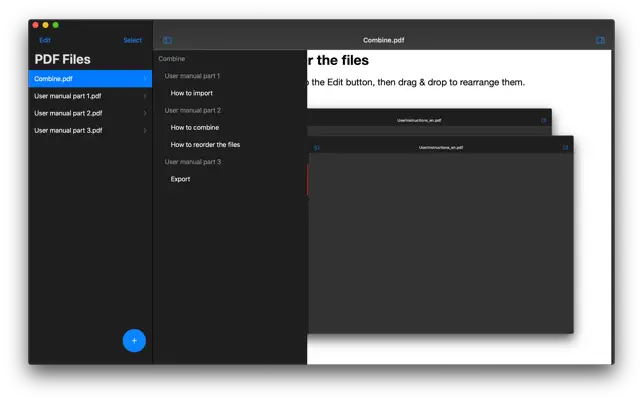This screenshot has height=402, width=643.
Task: Open chevron next to User manual part 2.pdf
Action: click(145, 113)
